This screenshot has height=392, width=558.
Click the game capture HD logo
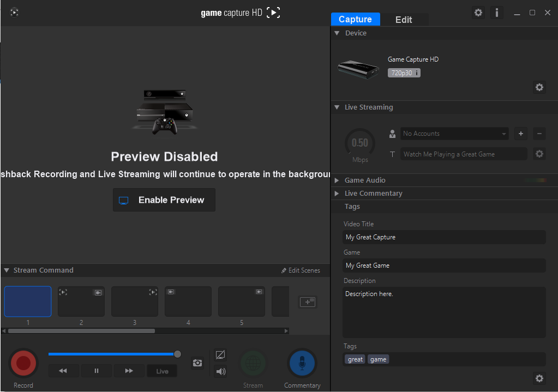click(240, 13)
